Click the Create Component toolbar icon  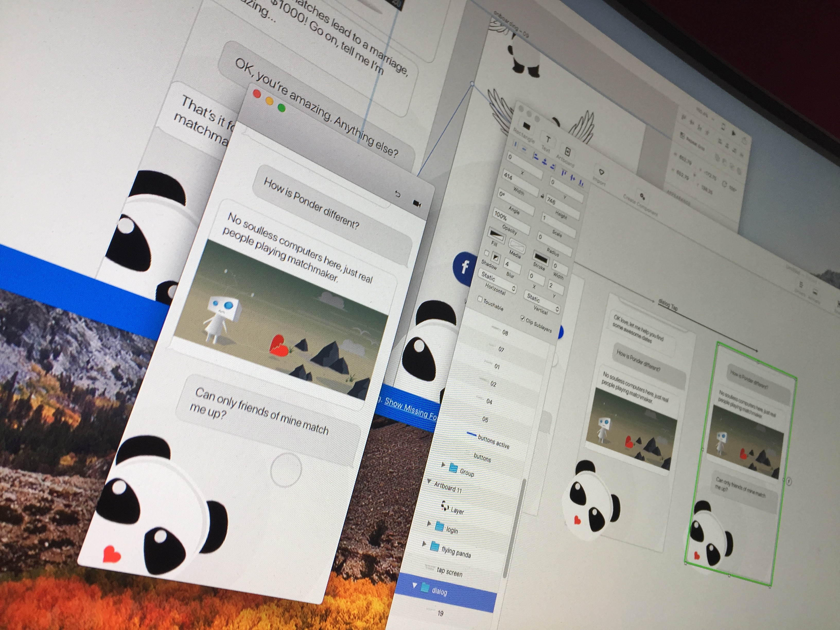pos(642,197)
